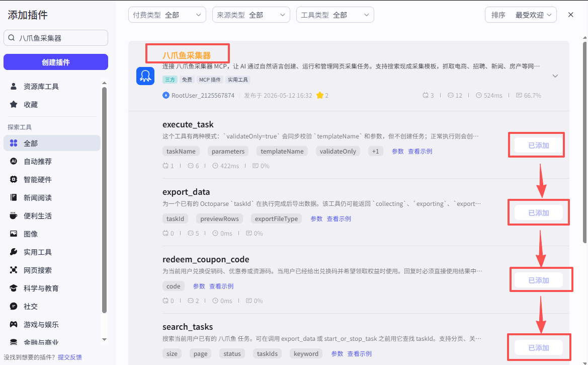Open the 工具类型 dropdown
The height and width of the screenshot is (365, 588).
point(335,15)
